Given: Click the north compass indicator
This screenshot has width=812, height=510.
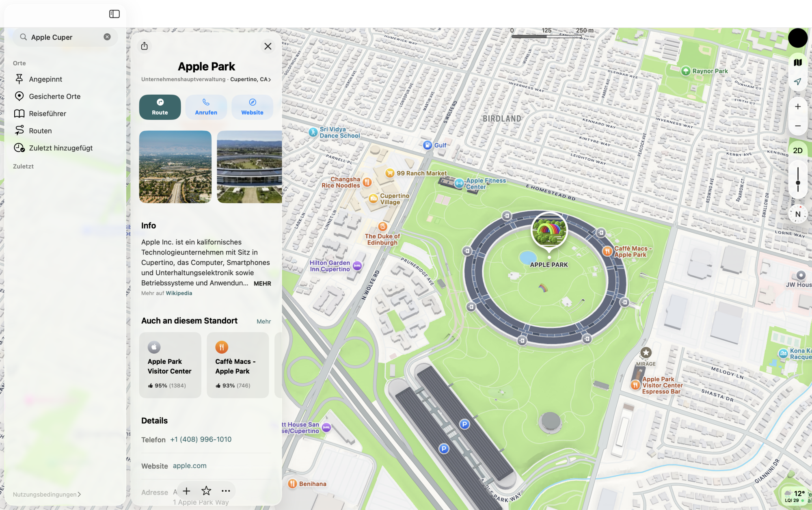Looking at the screenshot, I should tap(797, 214).
